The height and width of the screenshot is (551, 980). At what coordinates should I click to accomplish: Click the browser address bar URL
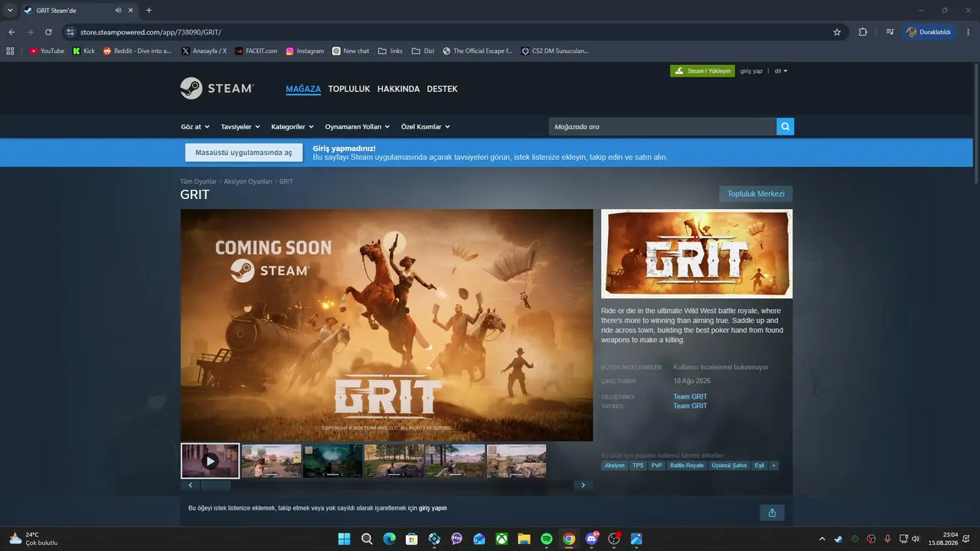click(151, 32)
